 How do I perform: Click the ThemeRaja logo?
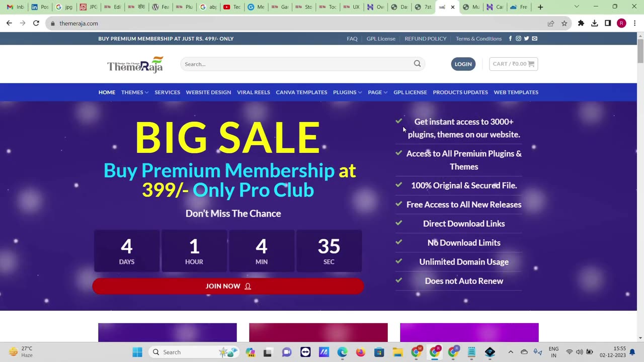135,64
